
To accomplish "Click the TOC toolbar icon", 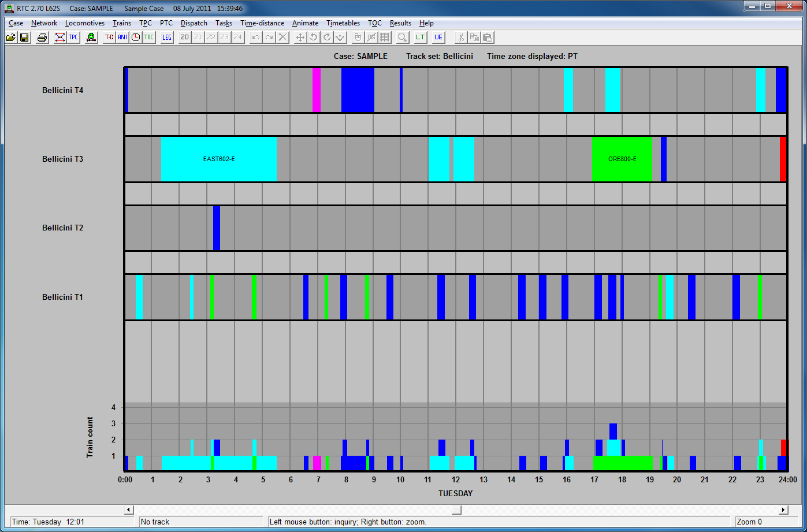I will tap(149, 38).
